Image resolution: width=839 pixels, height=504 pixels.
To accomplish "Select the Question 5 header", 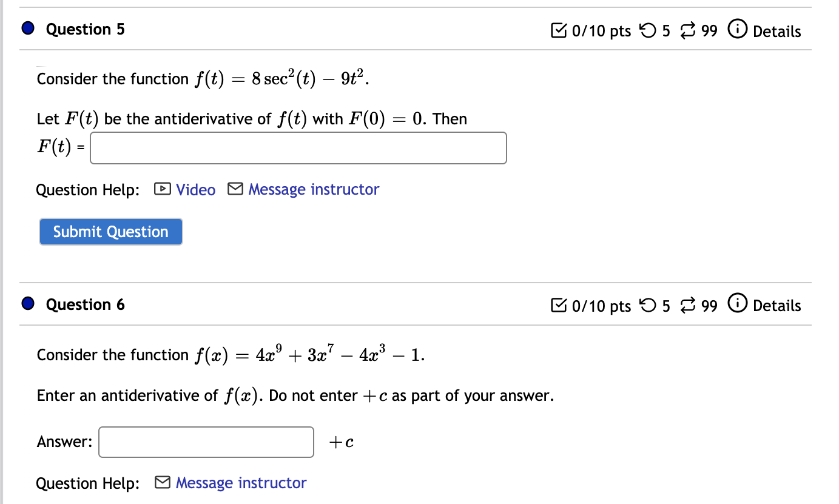I will [85, 29].
